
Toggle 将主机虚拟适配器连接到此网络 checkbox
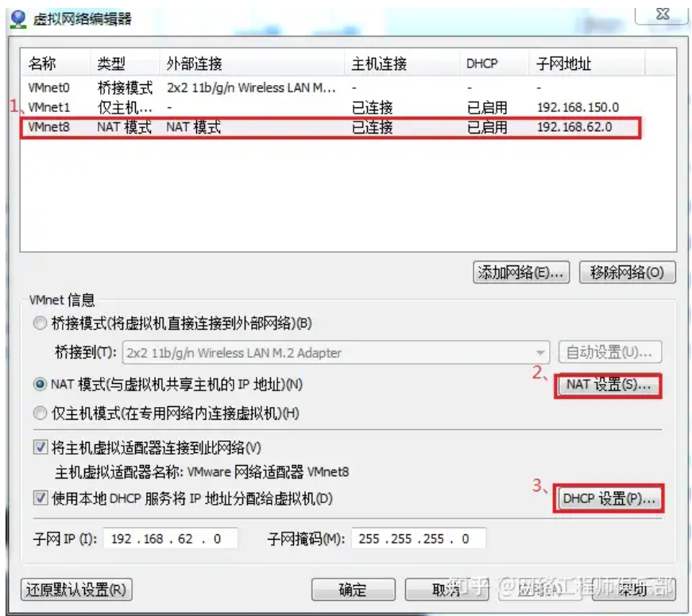click(41, 447)
